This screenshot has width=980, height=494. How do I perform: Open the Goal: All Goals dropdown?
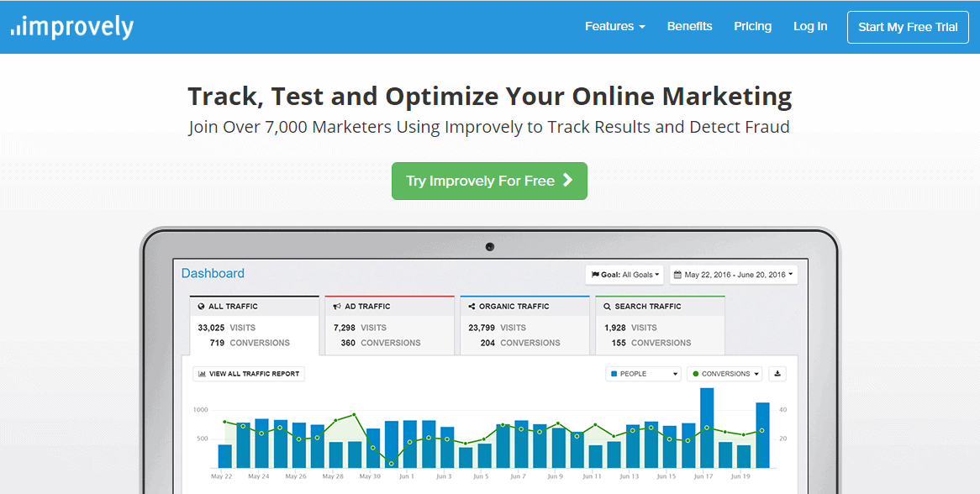point(624,275)
